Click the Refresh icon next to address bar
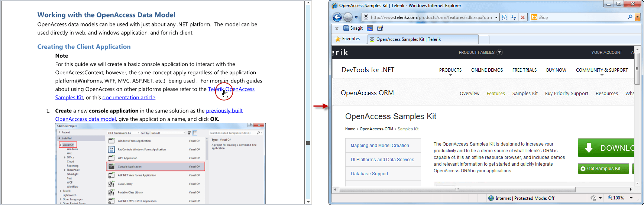Viewport: 644px width, 205px height. 514,17
